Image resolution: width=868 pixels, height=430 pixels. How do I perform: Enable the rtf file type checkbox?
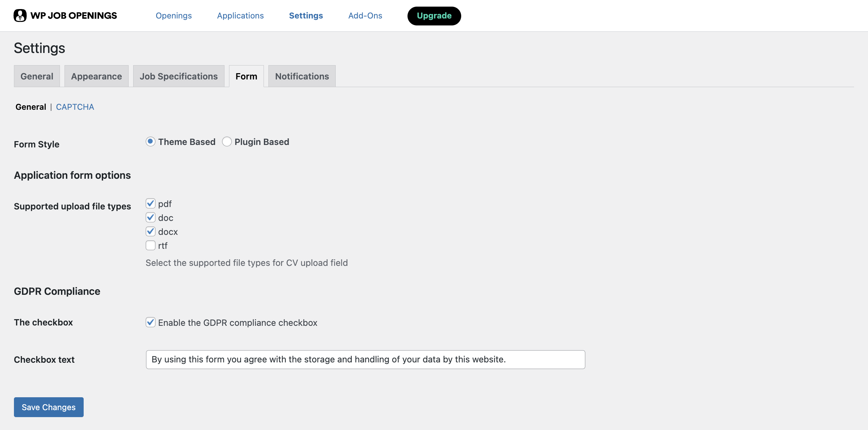(x=150, y=245)
